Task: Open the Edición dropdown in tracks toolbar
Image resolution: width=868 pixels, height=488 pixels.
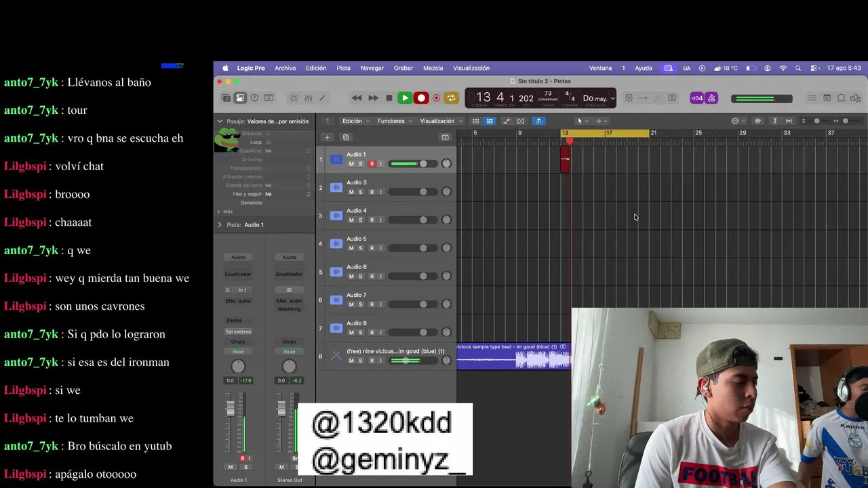Action: click(x=355, y=121)
